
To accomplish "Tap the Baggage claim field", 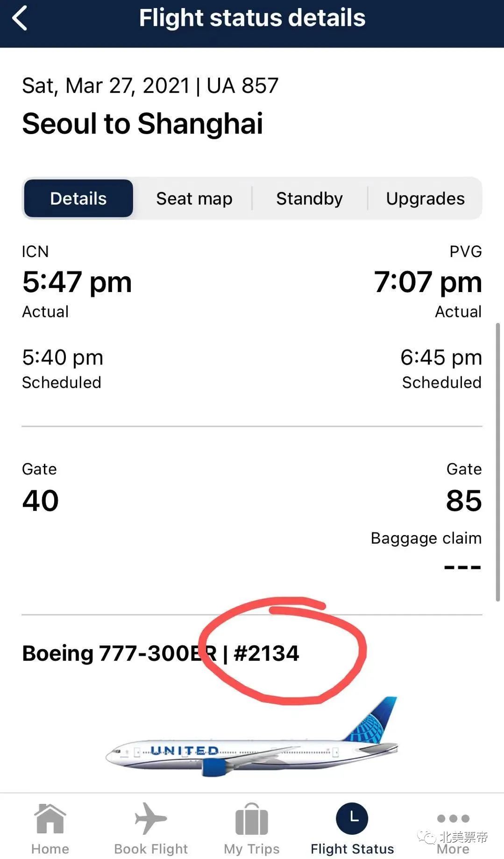I will tap(426, 551).
